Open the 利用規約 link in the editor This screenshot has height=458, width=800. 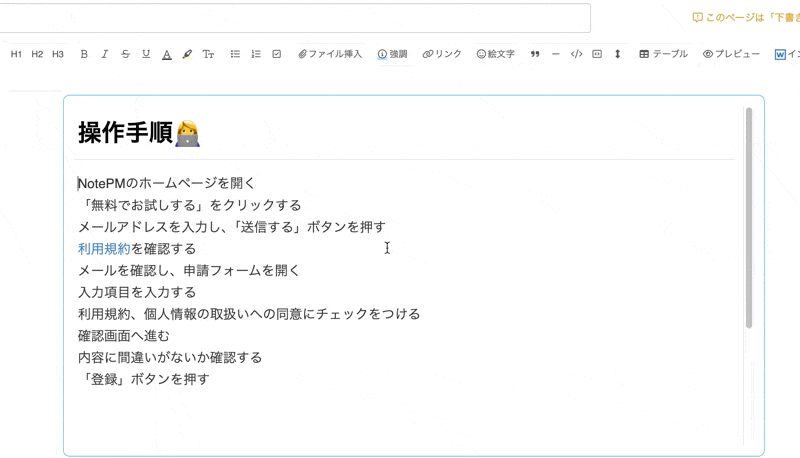[104, 249]
